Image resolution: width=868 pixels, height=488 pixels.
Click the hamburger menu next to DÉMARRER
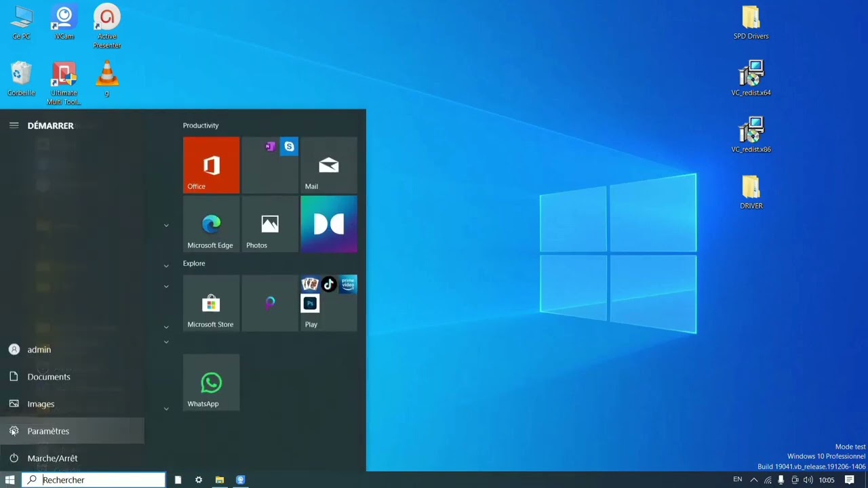tap(14, 125)
